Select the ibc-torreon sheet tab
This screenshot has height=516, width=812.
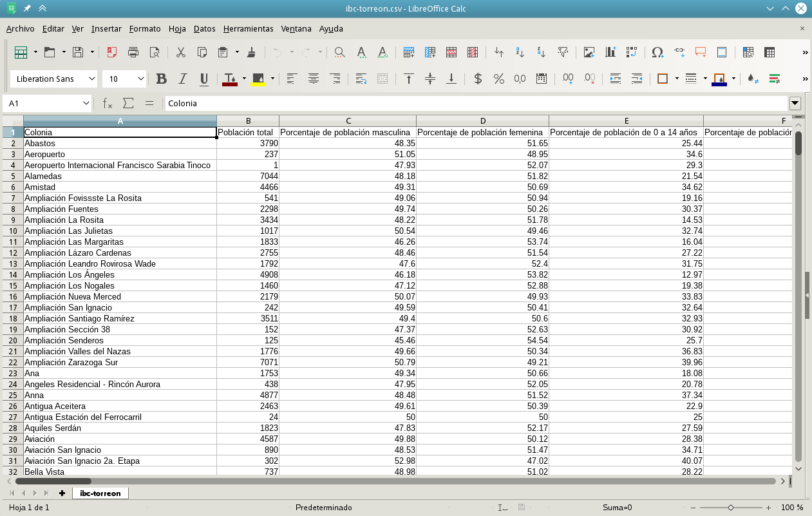(x=100, y=493)
